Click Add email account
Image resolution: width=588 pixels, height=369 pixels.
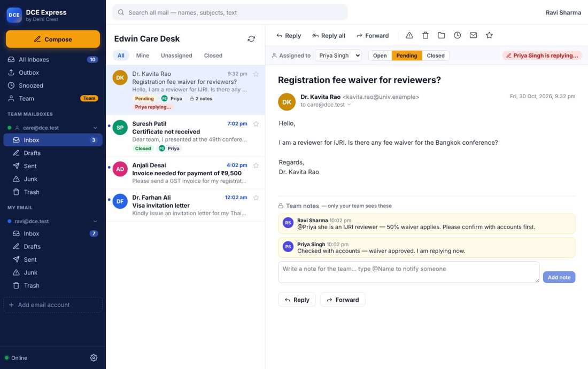pyautogui.click(x=53, y=305)
